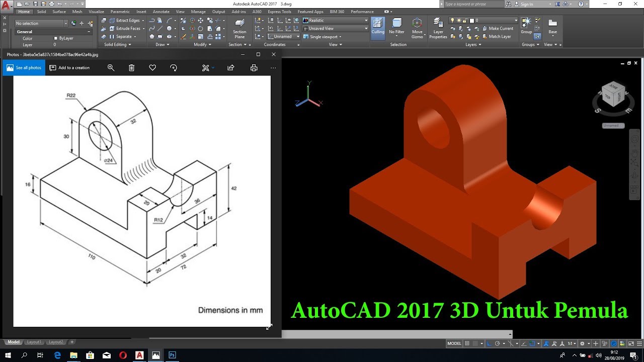Click the Print icon in Photos toolbar
Viewport: 644px width, 362px height.
(x=254, y=67)
